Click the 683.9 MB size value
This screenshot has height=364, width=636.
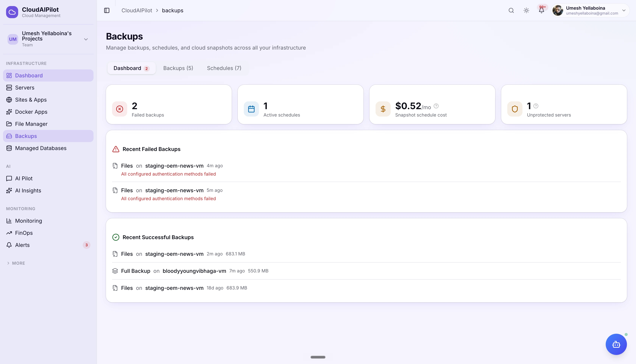pos(237,288)
